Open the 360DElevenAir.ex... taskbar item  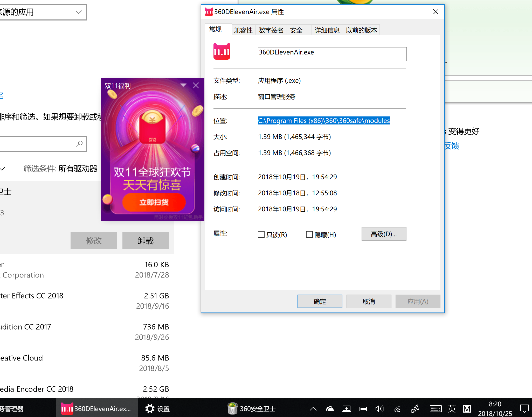(96, 408)
